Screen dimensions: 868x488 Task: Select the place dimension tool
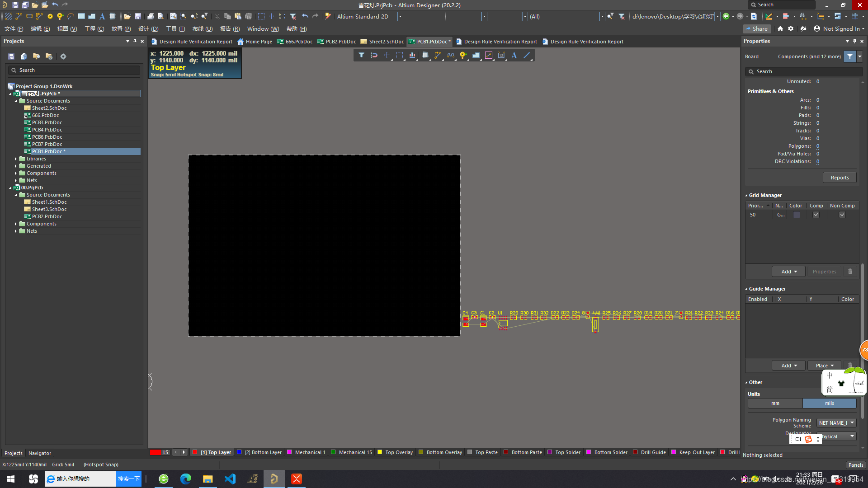click(501, 55)
